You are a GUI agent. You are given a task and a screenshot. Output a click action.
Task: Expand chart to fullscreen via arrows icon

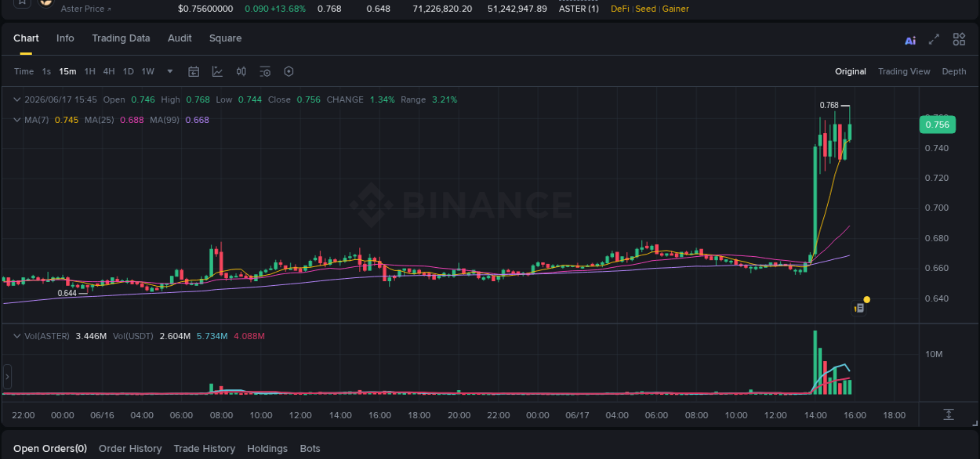click(934, 39)
